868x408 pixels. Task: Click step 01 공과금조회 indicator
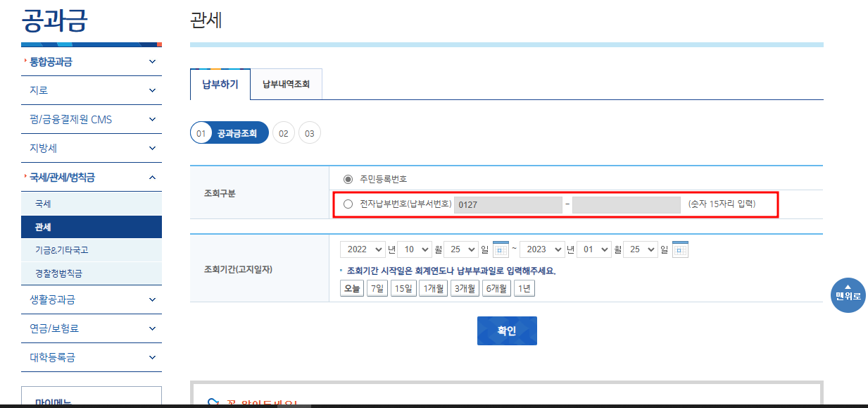pos(229,132)
